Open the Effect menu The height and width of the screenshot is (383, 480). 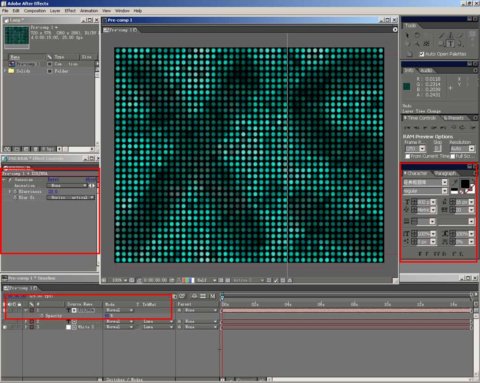click(70, 11)
